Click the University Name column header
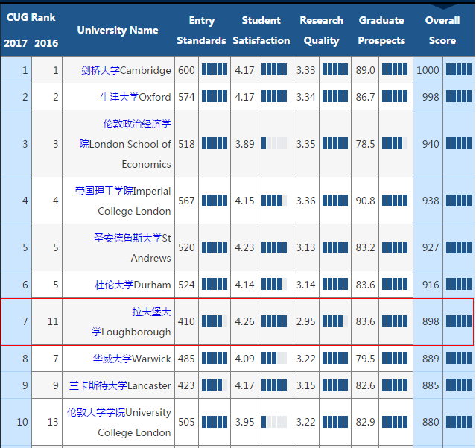The height and width of the screenshot is (448, 476). click(118, 30)
